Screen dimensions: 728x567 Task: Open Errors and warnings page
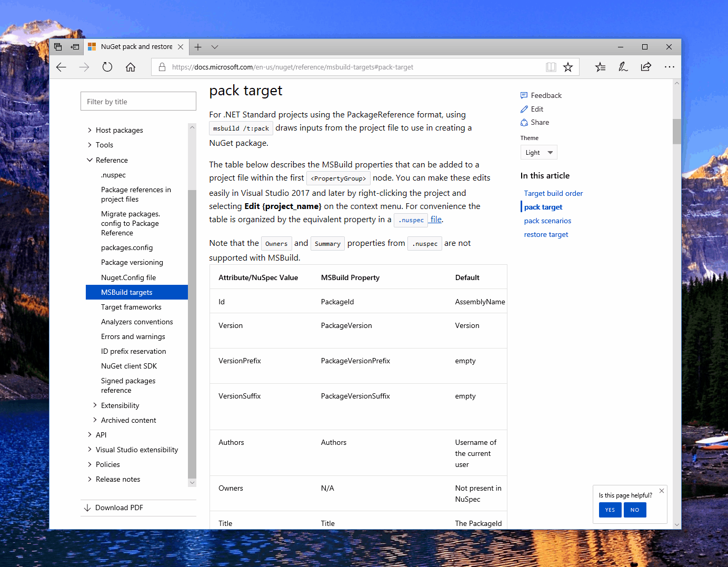[x=133, y=336]
